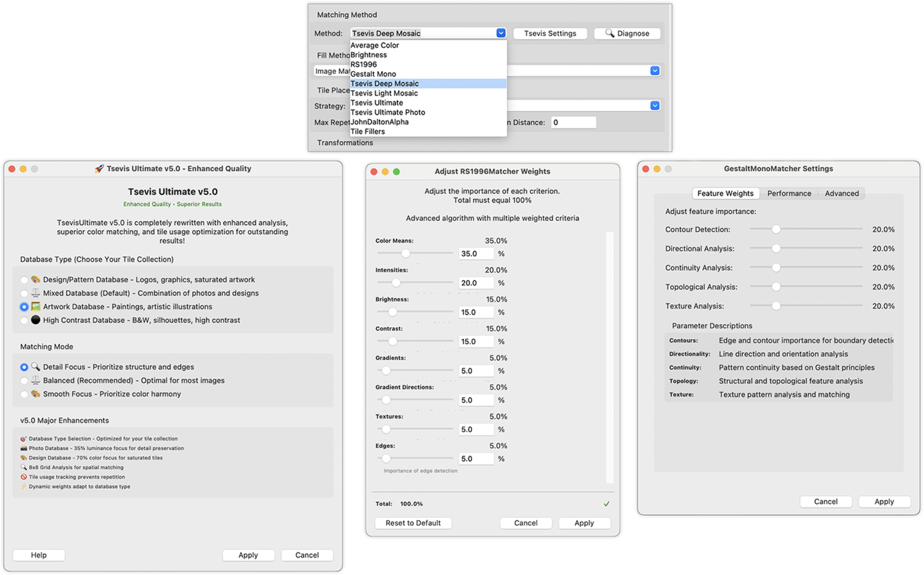Viewport: 924px width, 575px height.
Task: Cancel the RS1996Matcher Weights dialog
Action: tap(525, 523)
